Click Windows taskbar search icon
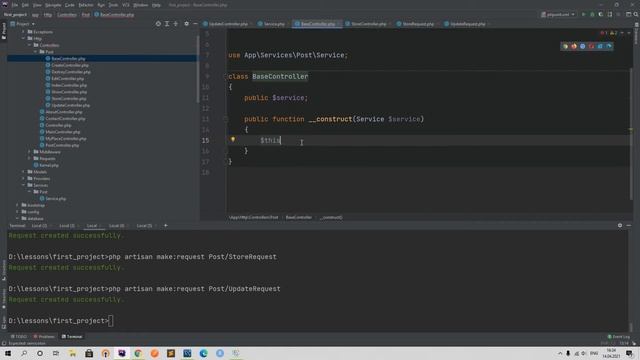 pos(24,353)
